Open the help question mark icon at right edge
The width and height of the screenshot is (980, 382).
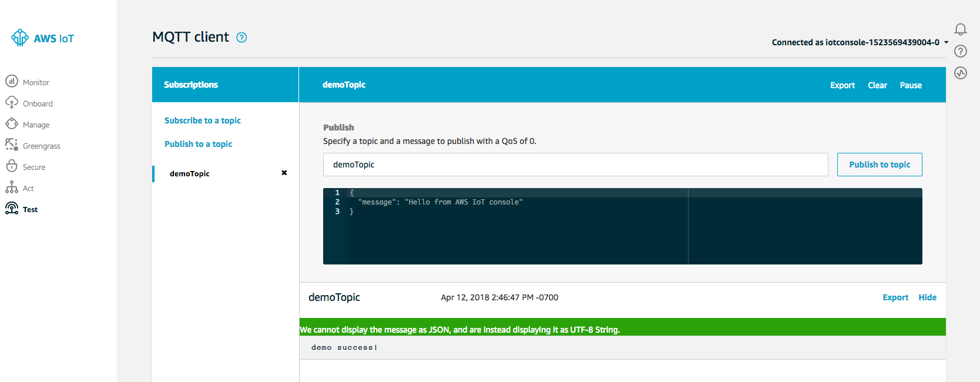click(x=961, y=51)
